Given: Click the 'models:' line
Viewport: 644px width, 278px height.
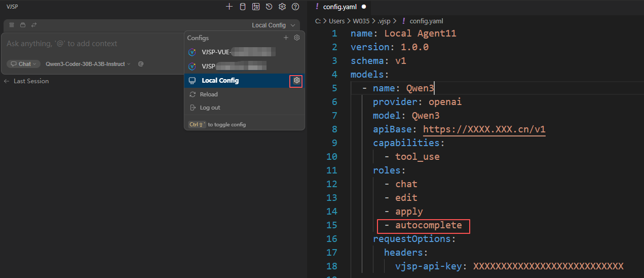Looking at the screenshot, I should click(x=370, y=75).
